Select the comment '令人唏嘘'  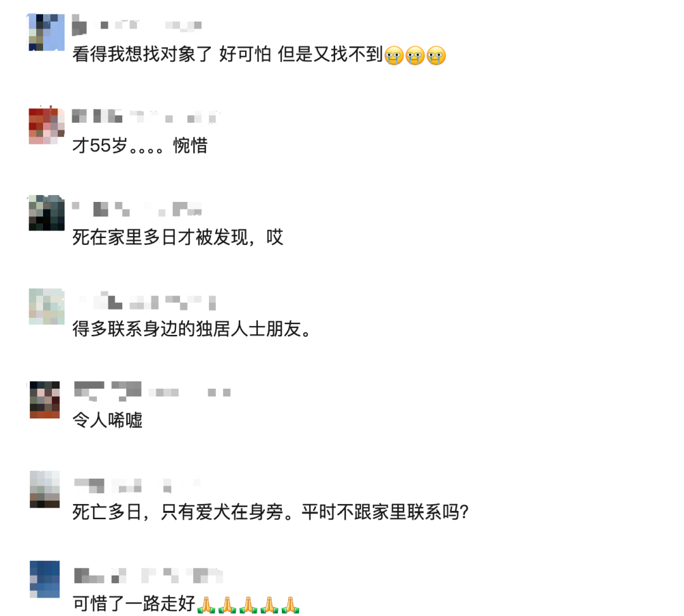tap(107, 420)
